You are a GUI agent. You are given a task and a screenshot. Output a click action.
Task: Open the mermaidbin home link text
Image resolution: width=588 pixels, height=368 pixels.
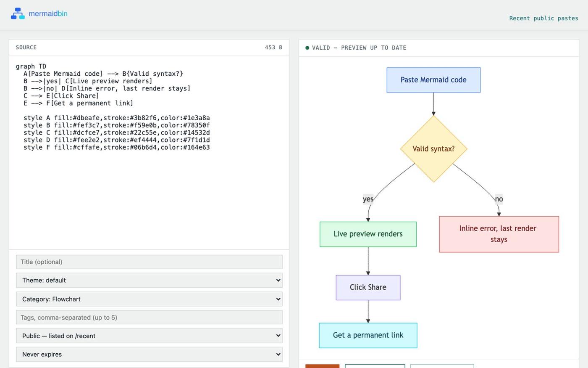(x=48, y=13)
